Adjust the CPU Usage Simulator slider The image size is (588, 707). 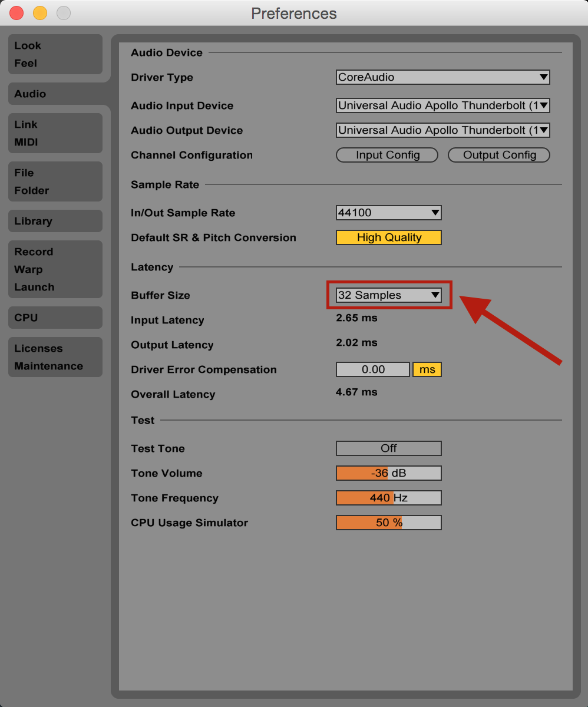[x=388, y=523]
